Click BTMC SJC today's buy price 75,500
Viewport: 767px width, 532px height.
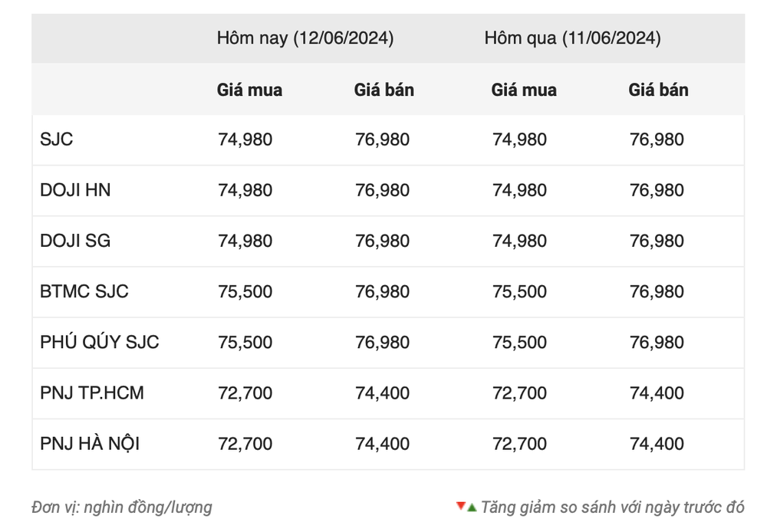pyautogui.click(x=245, y=292)
